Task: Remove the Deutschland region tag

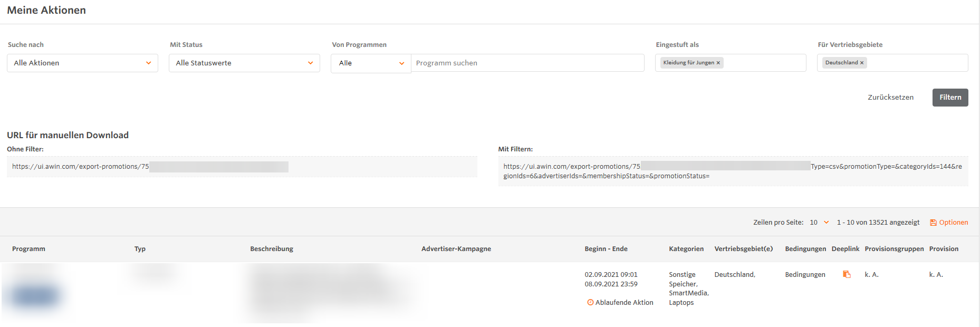Action: (x=862, y=63)
